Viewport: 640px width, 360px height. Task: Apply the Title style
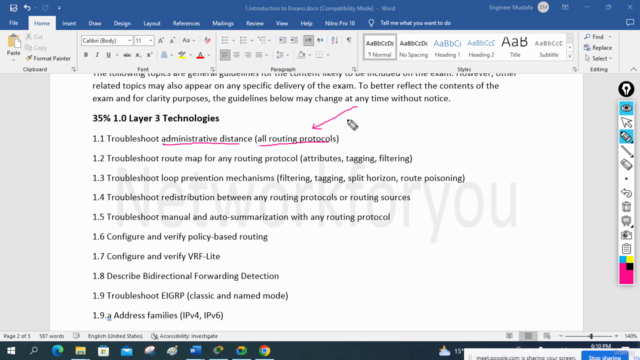click(x=515, y=47)
